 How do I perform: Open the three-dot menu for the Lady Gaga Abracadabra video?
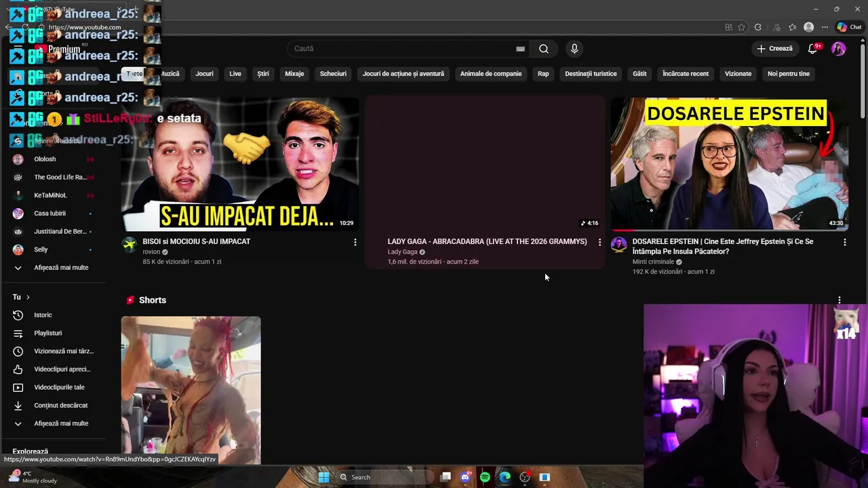point(599,242)
